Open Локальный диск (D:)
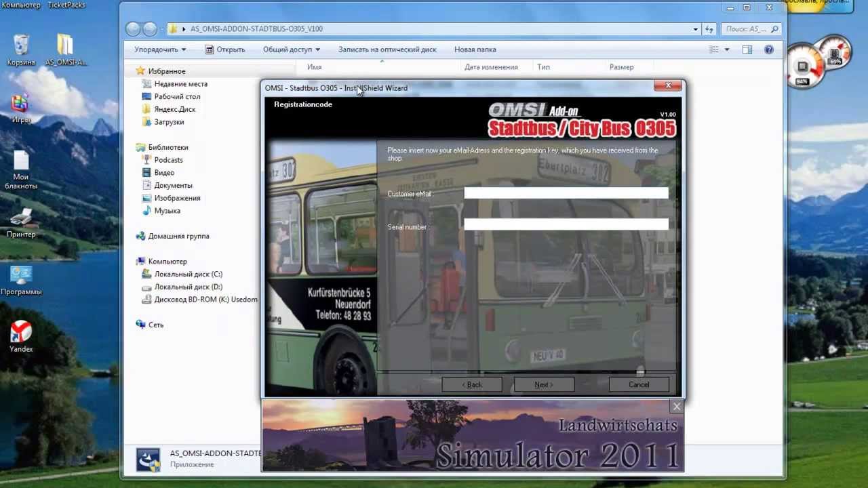 (182, 287)
